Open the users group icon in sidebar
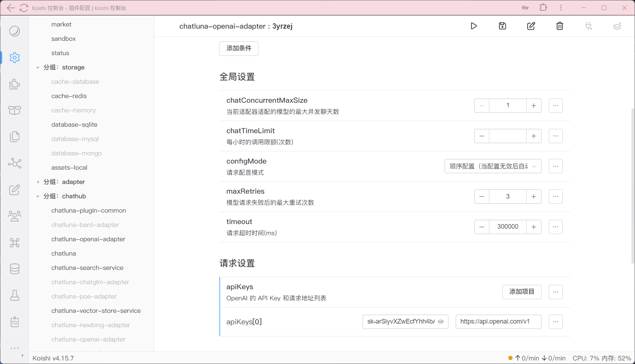The image size is (635, 364). coord(15,216)
